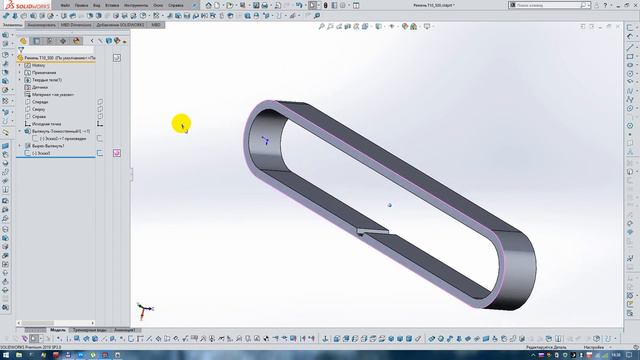
Task: Click the Apply Scene icon
Action: click(x=413, y=27)
